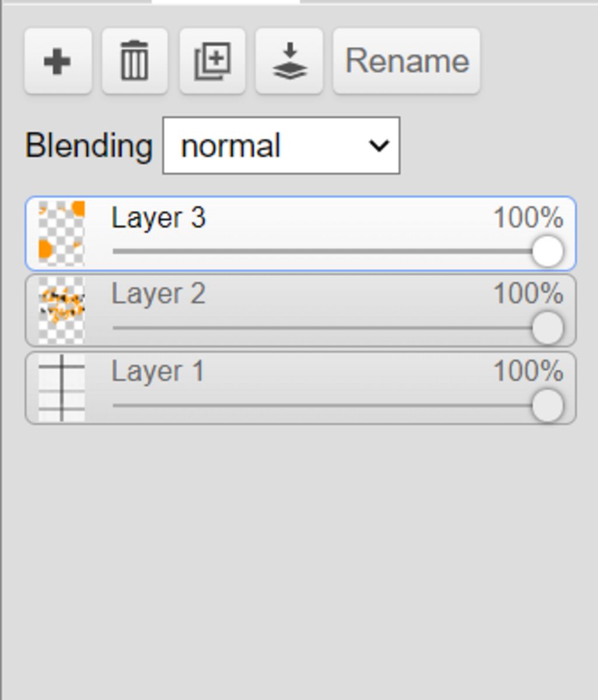Select Layer 3 in layer list
The height and width of the screenshot is (700, 598).
[301, 234]
